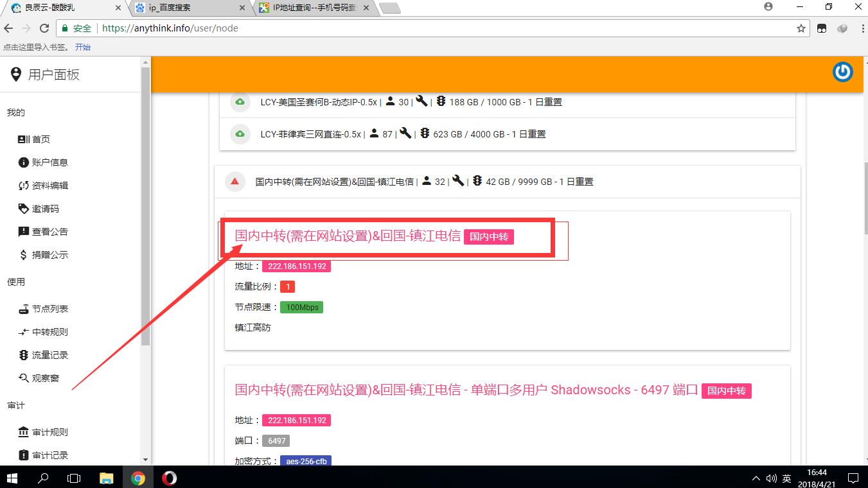The image size is (868, 488).
Task: Open 邀请码 from the sidebar
Action: pyautogui.click(x=45, y=209)
